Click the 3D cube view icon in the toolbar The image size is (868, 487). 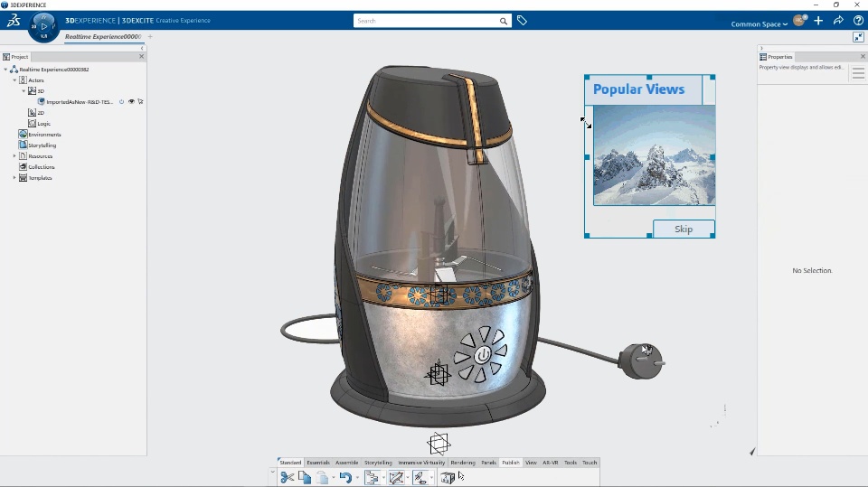click(448, 477)
